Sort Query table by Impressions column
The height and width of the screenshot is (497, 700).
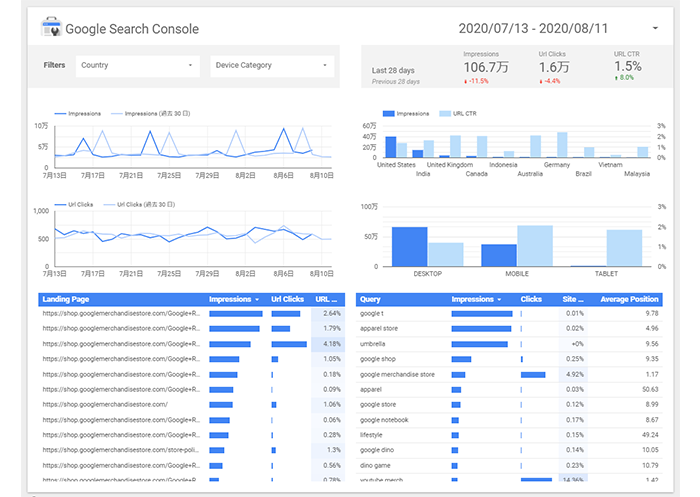[x=476, y=299]
